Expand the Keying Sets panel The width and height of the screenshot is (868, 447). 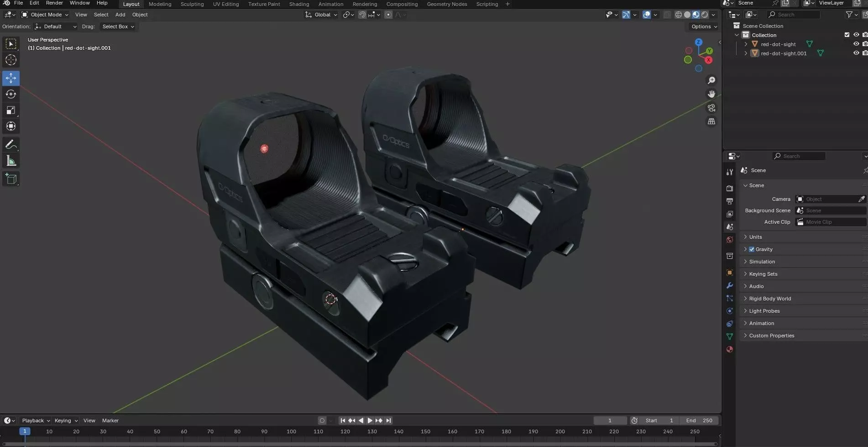pyautogui.click(x=763, y=274)
